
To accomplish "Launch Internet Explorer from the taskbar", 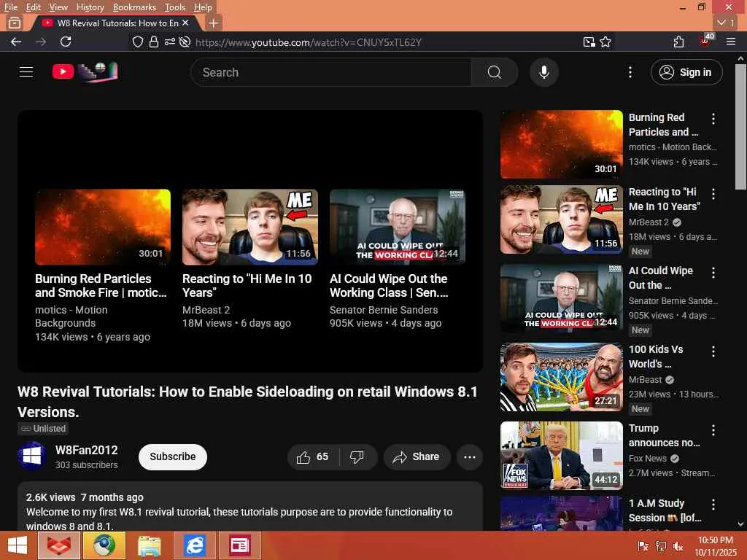I will [x=194, y=545].
